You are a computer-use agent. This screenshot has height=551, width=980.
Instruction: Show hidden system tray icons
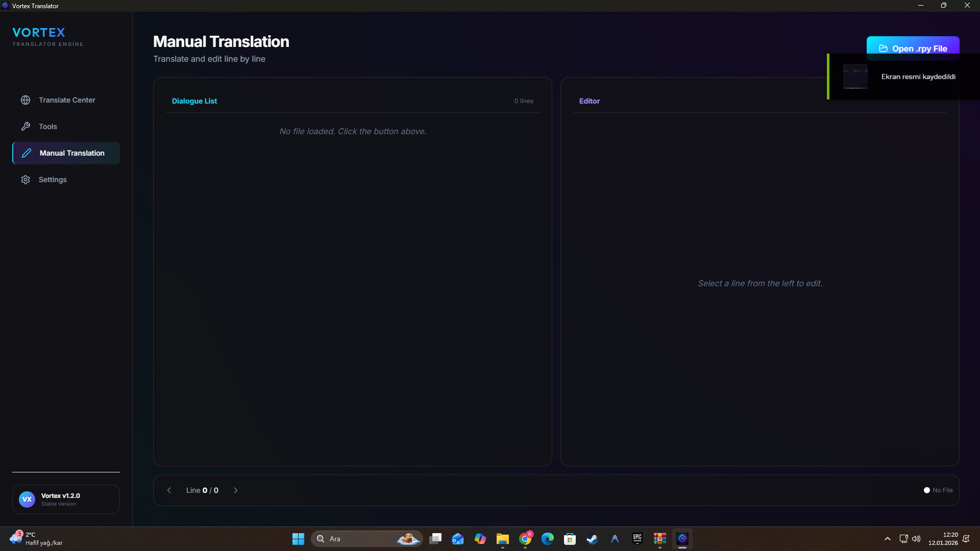pos(888,539)
